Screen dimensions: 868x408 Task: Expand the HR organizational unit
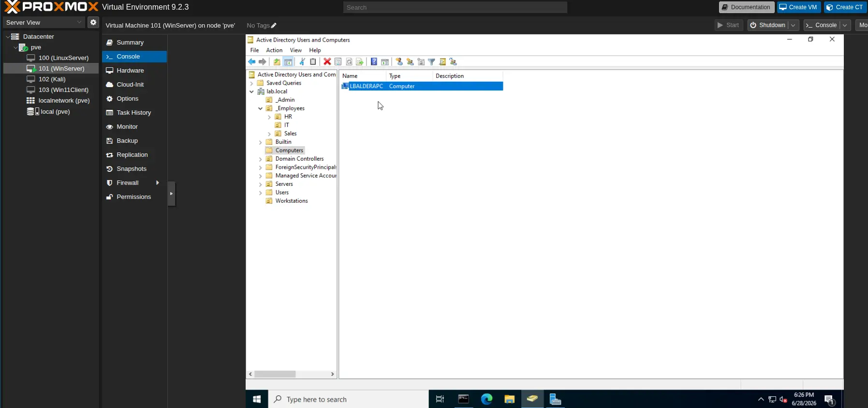(x=269, y=117)
